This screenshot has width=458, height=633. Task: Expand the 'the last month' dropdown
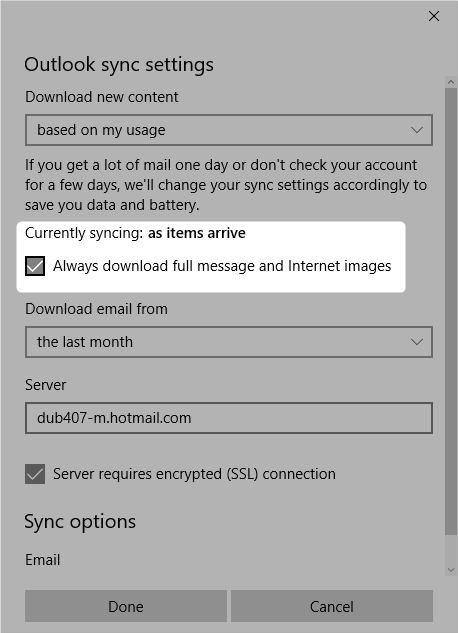tap(229, 342)
